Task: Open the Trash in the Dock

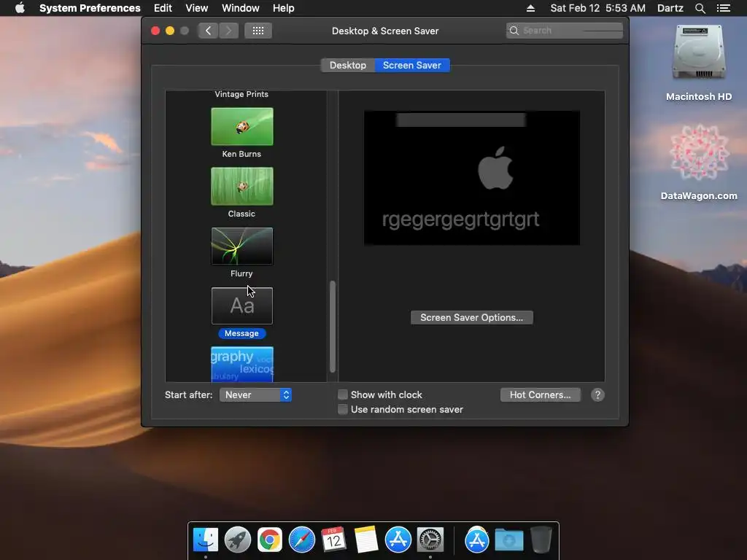Action: pyautogui.click(x=541, y=540)
